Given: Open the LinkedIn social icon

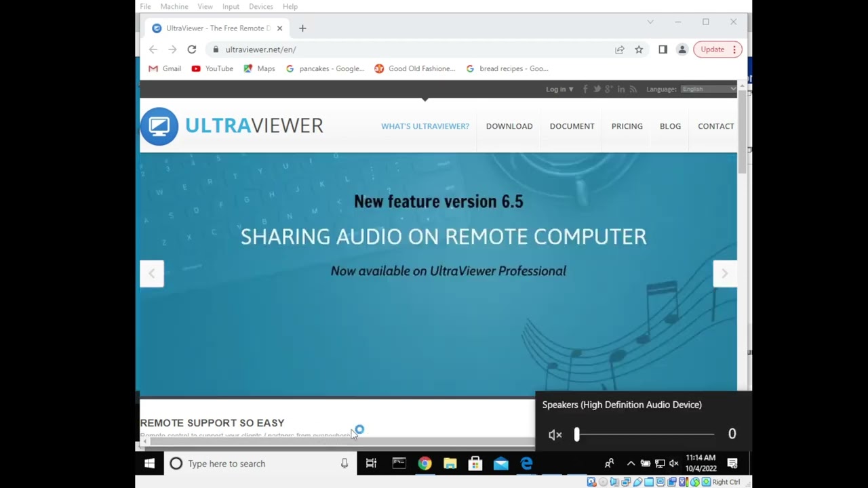Looking at the screenshot, I should click(621, 89).
